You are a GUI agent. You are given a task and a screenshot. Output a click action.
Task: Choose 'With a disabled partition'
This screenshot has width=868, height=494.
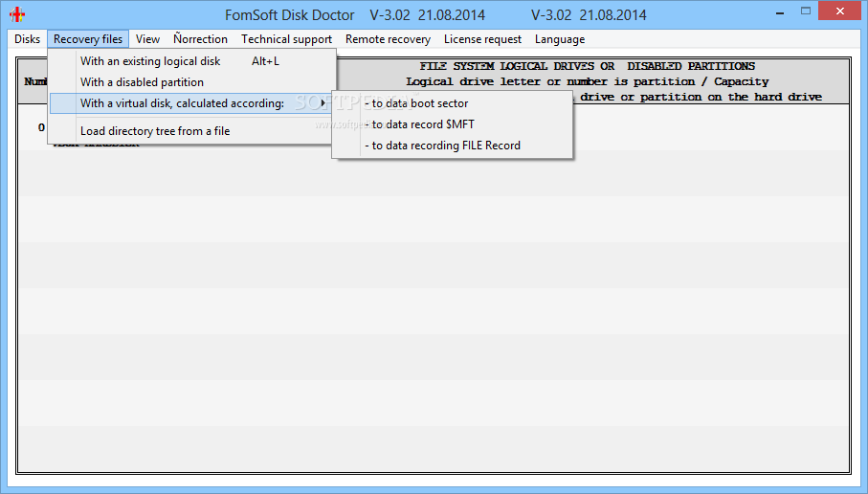192,82
